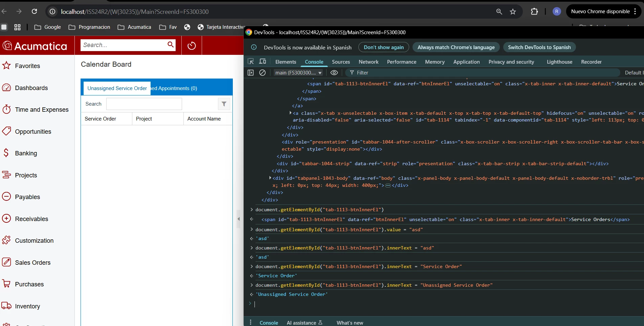Open the What's new drawer tab
644x326 pixels.
coord(350,323)
